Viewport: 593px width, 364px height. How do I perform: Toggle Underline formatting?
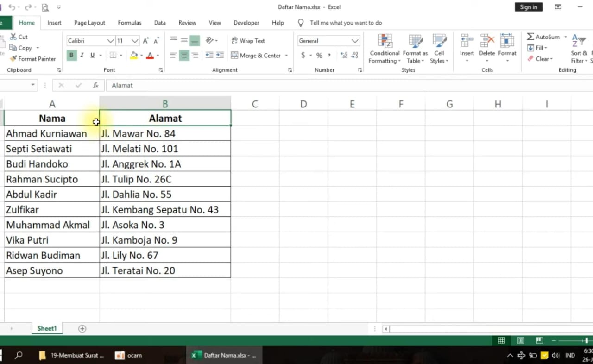(92, 55)
